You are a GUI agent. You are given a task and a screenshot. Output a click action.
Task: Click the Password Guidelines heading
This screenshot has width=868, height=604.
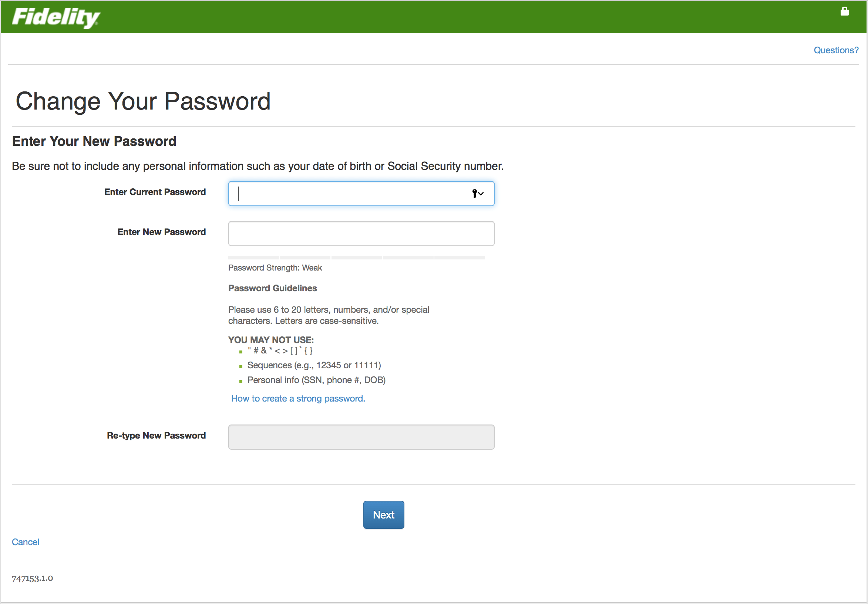click(x=272, y=288)
